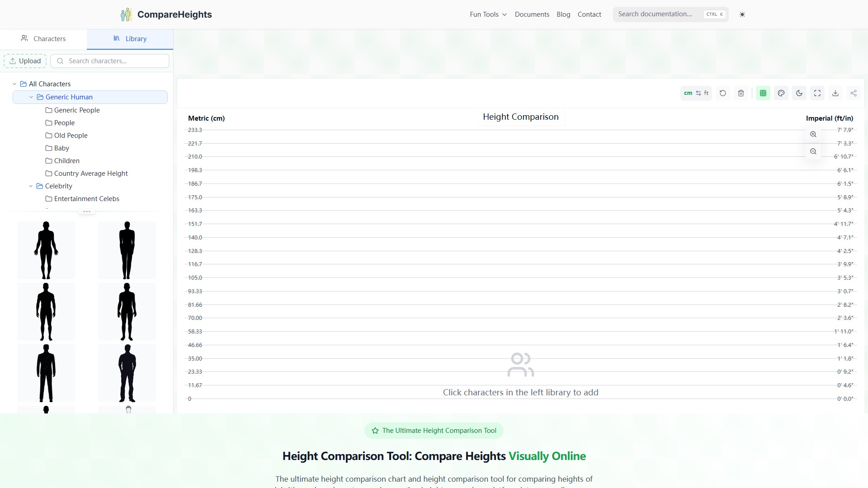The width and height of the screenshot is (868, 488).
Task: Zoom in on the chart
Action: point(813,134)
